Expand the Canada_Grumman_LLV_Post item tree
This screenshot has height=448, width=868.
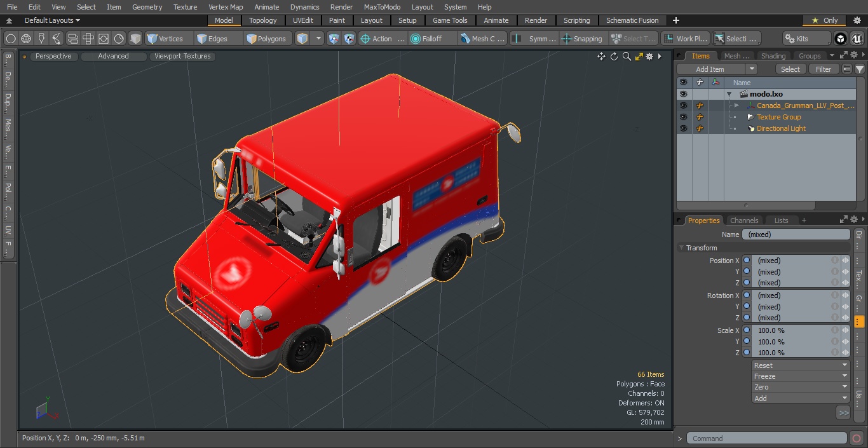coord(736,105)
